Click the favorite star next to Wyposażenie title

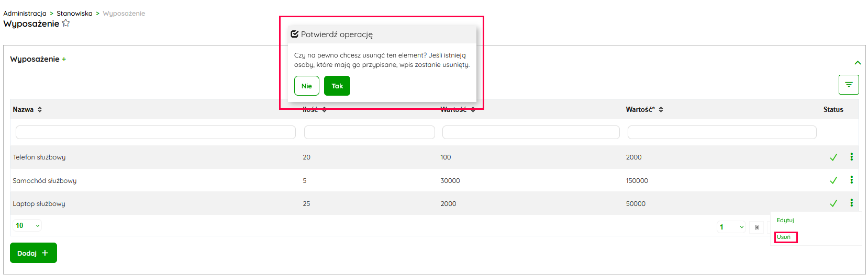[66, 24]
